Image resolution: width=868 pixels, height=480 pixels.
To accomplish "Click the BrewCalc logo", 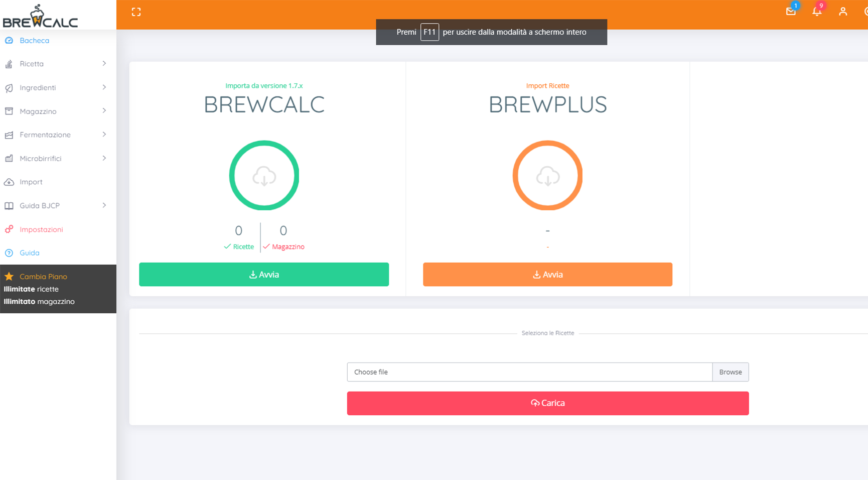I will (x=40, y=16).
